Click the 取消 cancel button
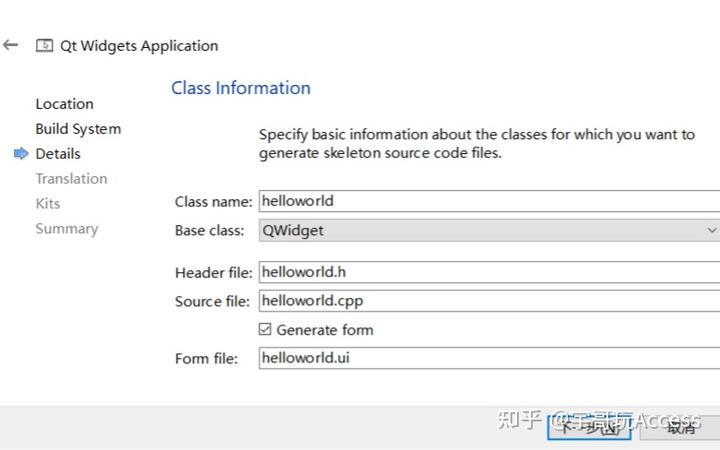 [682, 426]
